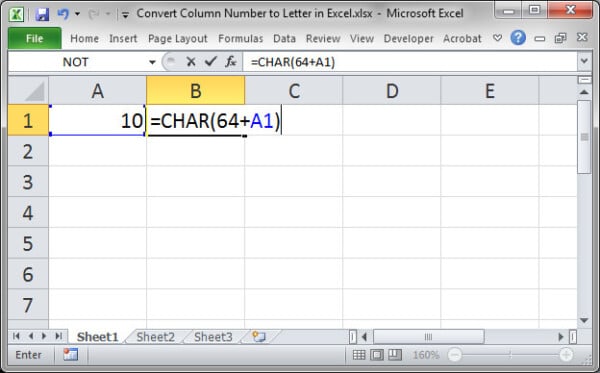The image size is (600, 373).
Task: Click the Undo arrow icon
Action: click(x=63, y=14)
